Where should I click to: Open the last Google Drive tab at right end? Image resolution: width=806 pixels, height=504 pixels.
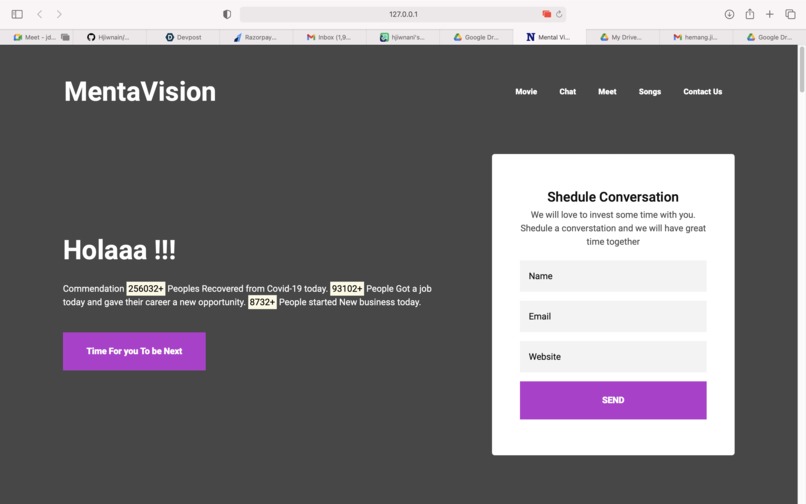[770, 37]
